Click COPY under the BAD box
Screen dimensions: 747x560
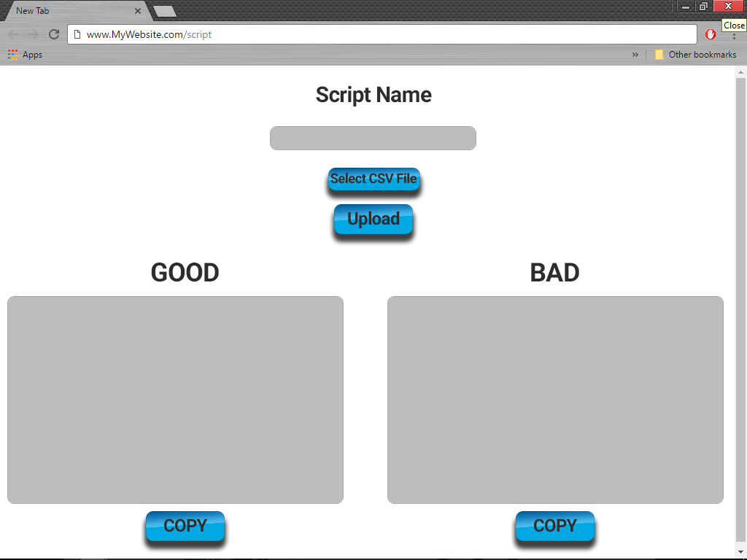[x=555, y=526]
